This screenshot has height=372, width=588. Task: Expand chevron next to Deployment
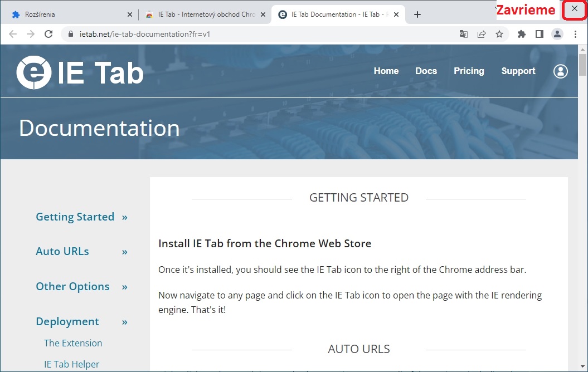point(124,322)
